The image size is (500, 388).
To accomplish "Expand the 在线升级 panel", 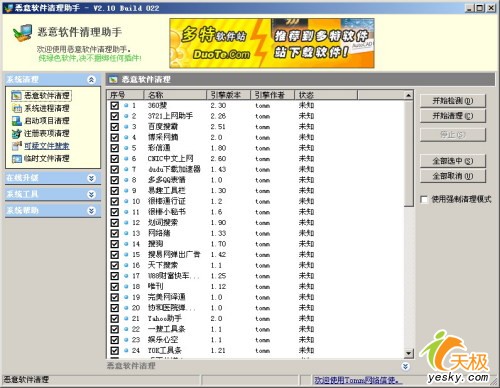I will point(91,178).
